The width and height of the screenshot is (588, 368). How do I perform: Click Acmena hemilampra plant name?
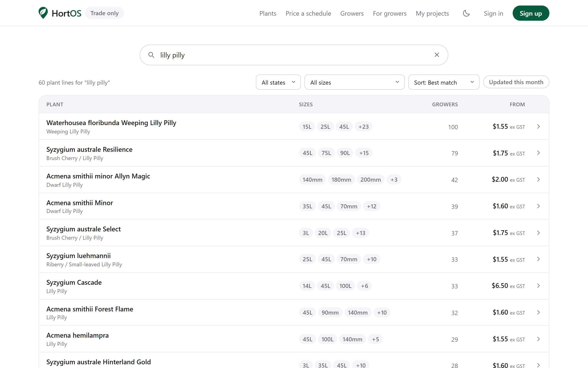[x=77, y=335]
